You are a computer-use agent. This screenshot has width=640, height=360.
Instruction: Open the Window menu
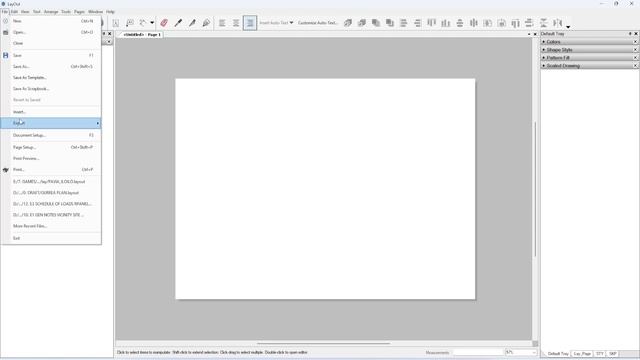[x=96, y=12]
